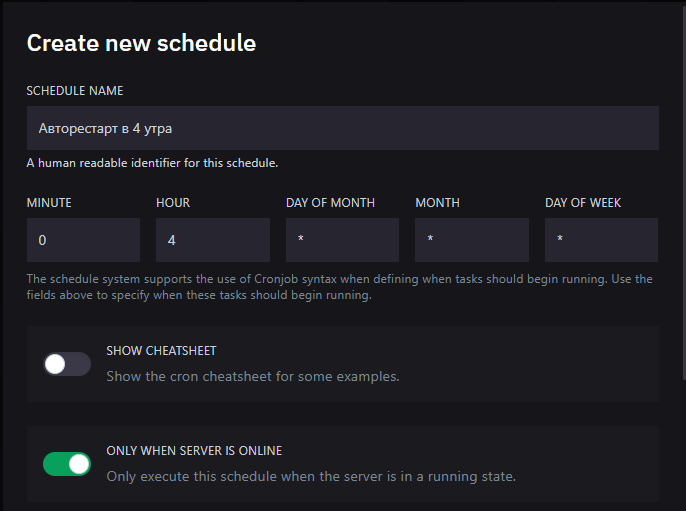Viewport: 686px width, 511px height.
Task: Click the human readable identifier hint text
Action: pyautogui.click(x=152, y=163)
